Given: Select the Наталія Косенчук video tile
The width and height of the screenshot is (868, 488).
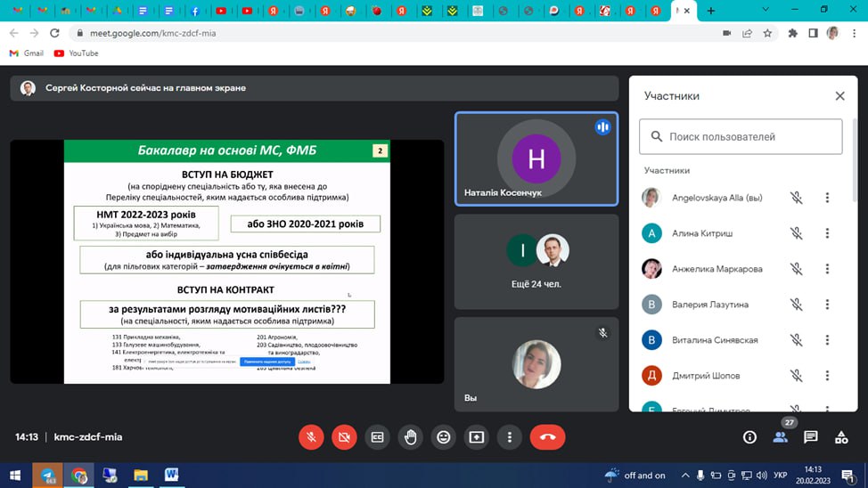Looking at the screenshot, I should [536, 159].
